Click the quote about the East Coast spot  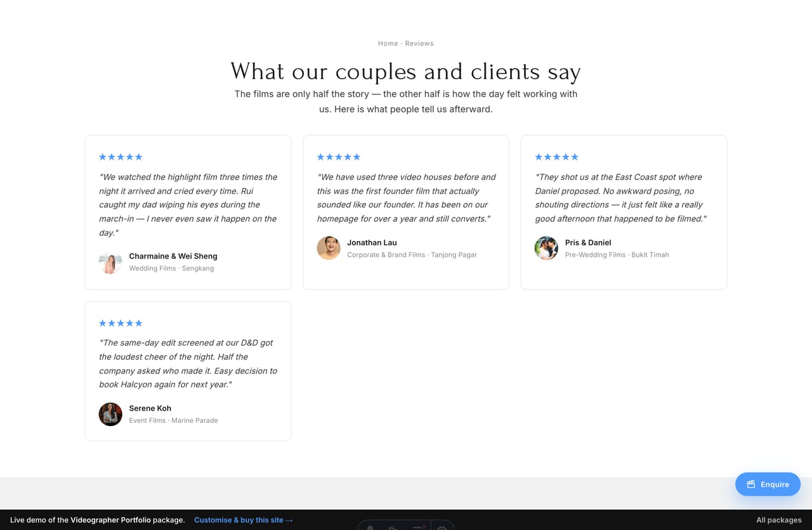pyautogui.click(x=620, y=198)
